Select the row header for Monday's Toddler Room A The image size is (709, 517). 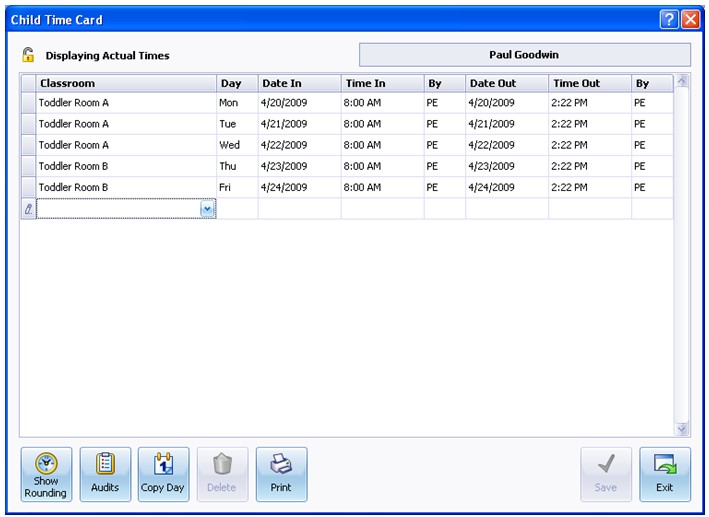pos(28,103)
